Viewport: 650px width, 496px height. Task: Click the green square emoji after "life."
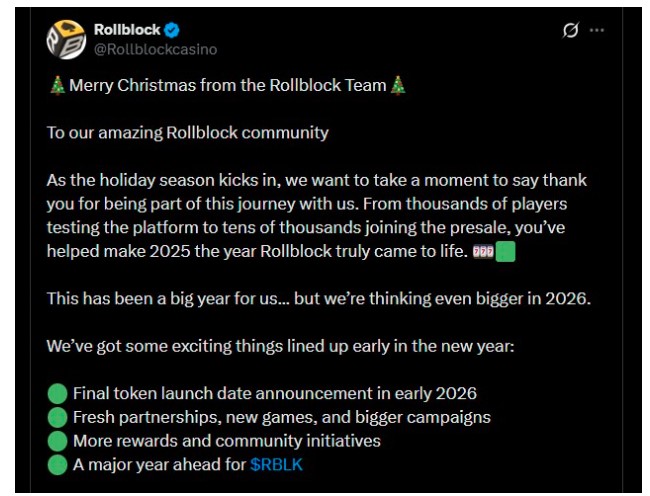[505, 252]
